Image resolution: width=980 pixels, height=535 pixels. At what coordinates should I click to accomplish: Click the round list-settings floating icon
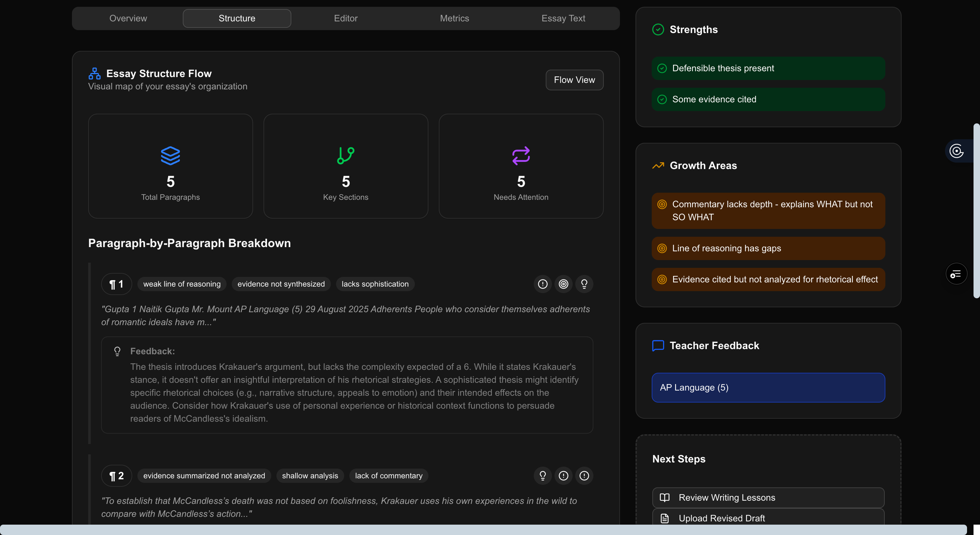956,274
